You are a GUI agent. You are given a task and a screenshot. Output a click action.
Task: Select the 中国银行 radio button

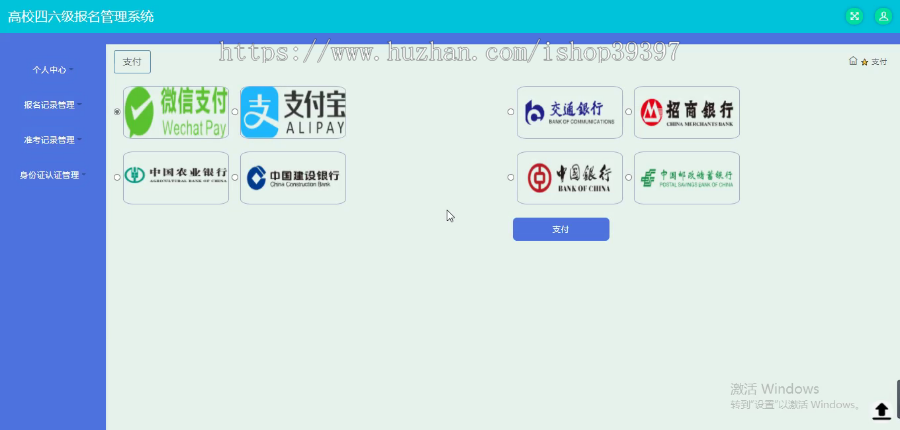pyautogui.click(x=511, y=177)
